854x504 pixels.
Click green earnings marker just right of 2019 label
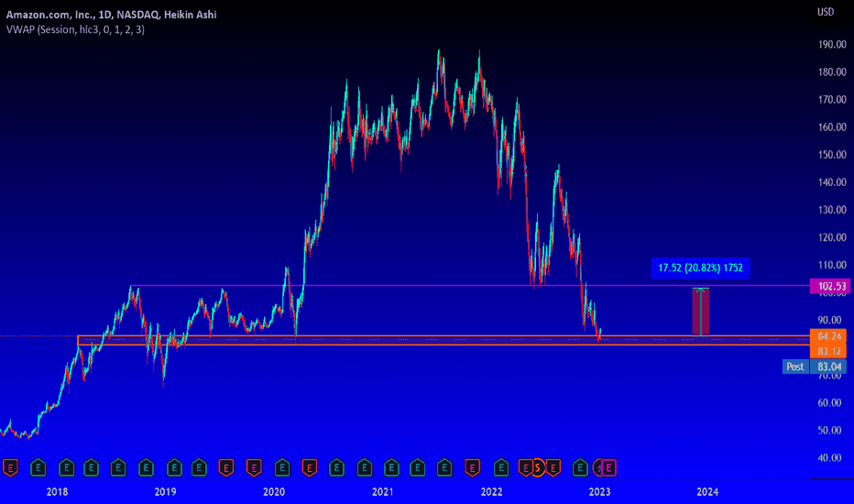coord(174,467)
